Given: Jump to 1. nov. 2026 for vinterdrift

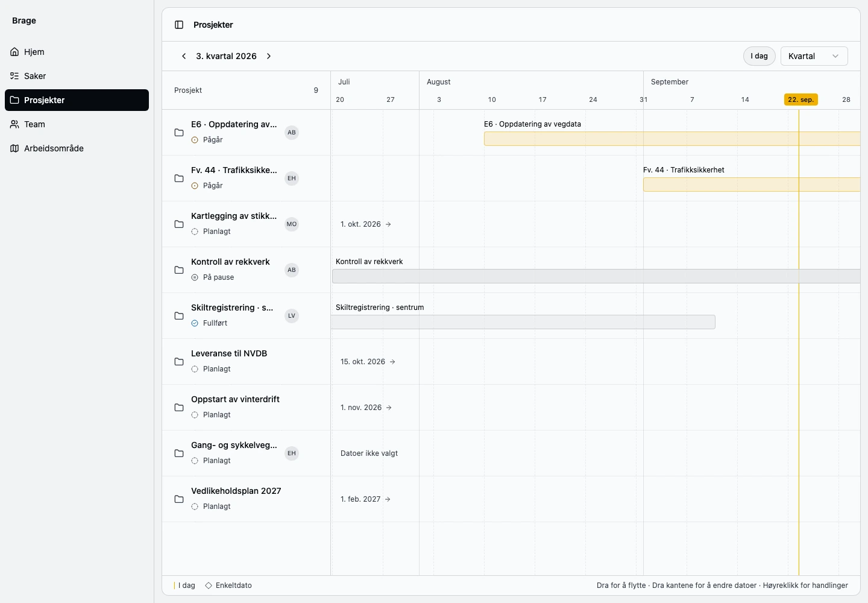Looking at the screenshot, I should coord(366,408).
